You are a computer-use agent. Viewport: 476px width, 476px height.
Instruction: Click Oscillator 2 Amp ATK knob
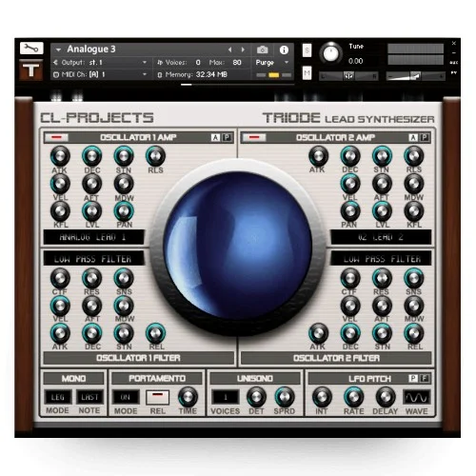point(318,156)
